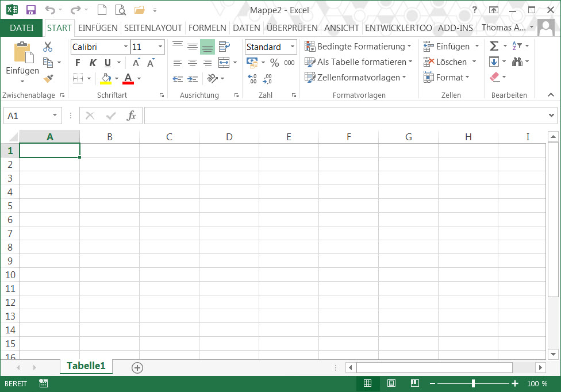Center text horizontally in the cell

point(193,63)
